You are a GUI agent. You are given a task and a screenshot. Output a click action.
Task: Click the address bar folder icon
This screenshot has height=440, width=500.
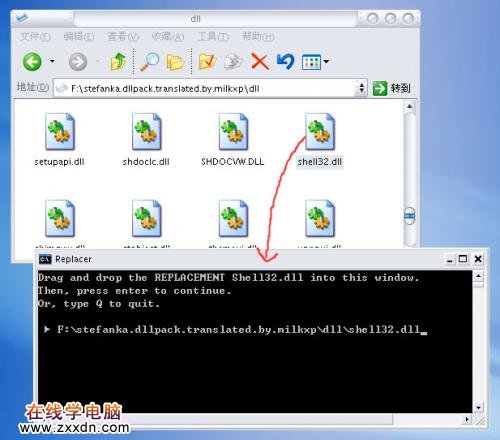point(62,88)
